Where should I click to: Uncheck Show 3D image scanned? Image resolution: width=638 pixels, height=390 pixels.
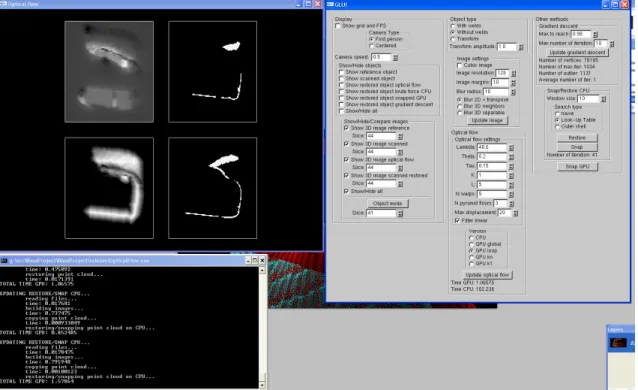pos(347,144)
